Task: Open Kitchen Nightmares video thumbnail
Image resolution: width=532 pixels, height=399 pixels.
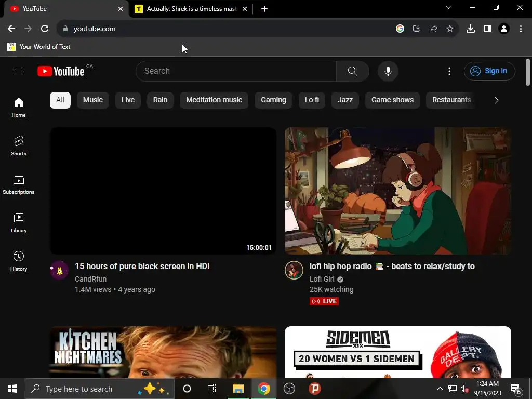Action: 163,352
